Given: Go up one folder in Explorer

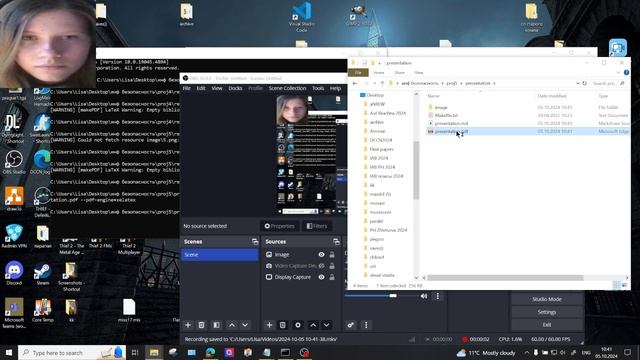Looking at the screenshot, I should coord(382,83).
